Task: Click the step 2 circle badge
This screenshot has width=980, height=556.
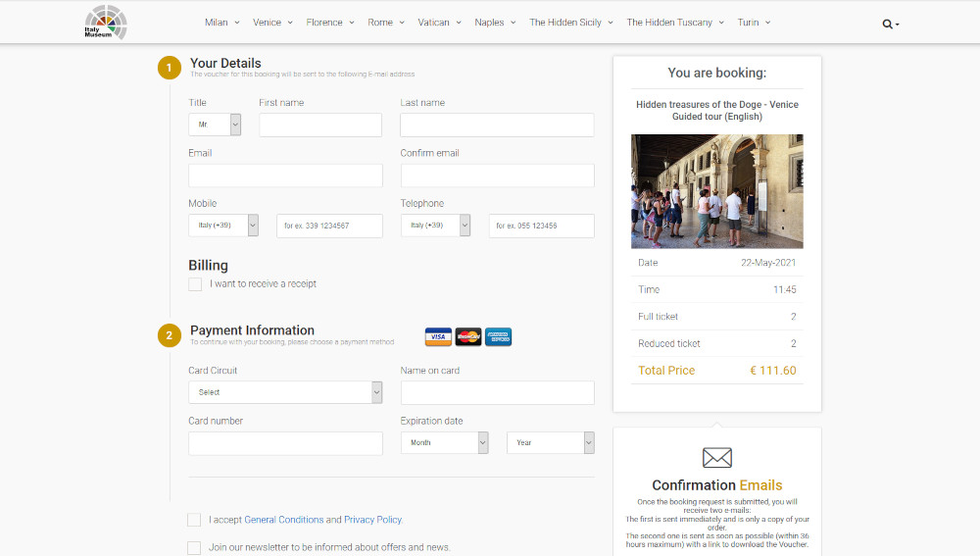Action: click(x=169, y=335)
